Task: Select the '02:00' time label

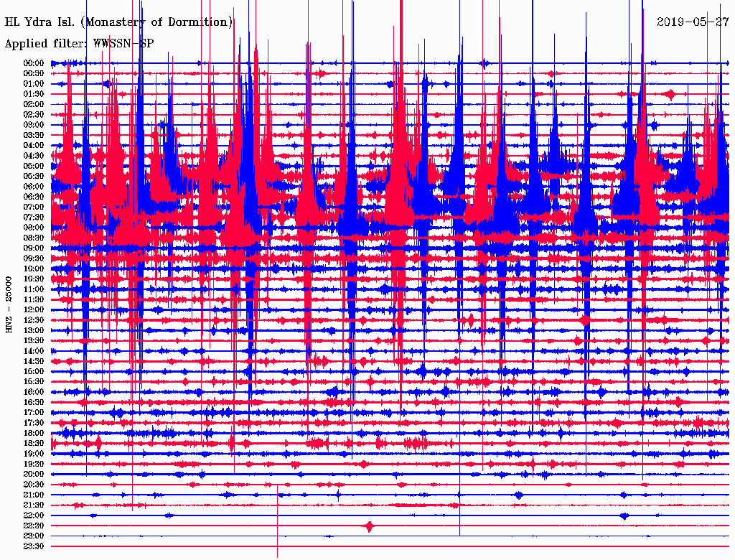Action: point(34,104)
